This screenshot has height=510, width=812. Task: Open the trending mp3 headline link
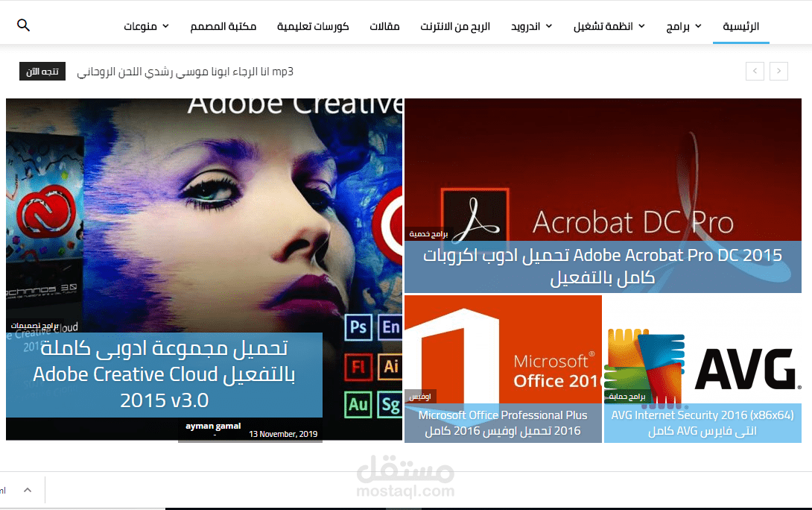(x=185, y=72)
